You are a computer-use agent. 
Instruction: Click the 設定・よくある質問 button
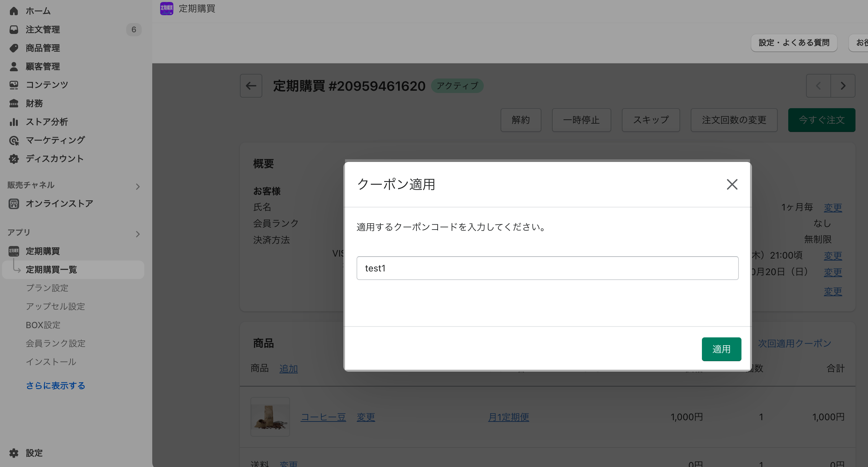[x=794, y=43]
